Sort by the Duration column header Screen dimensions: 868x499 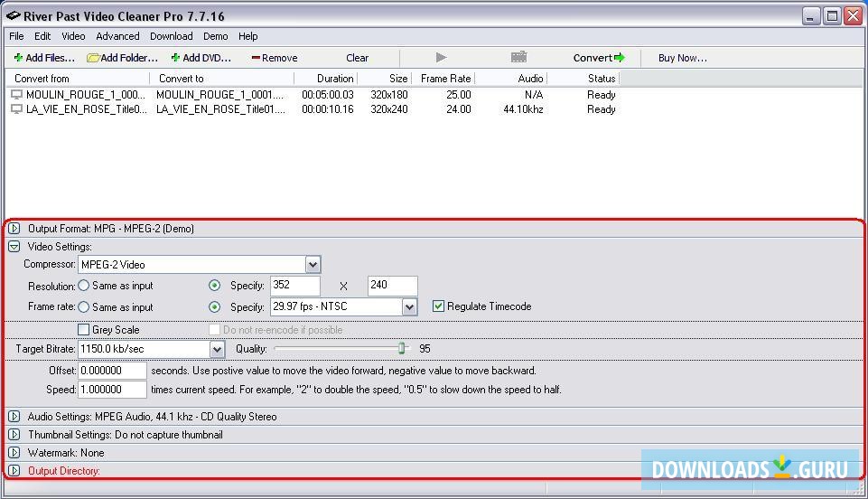(325, 79)
